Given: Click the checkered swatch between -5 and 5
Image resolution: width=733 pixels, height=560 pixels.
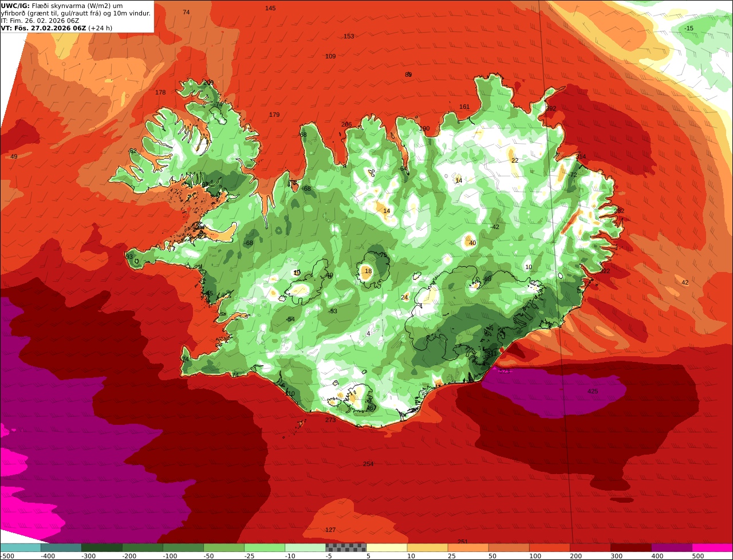Looking at the screenshot, I should [x=345, y=547].
